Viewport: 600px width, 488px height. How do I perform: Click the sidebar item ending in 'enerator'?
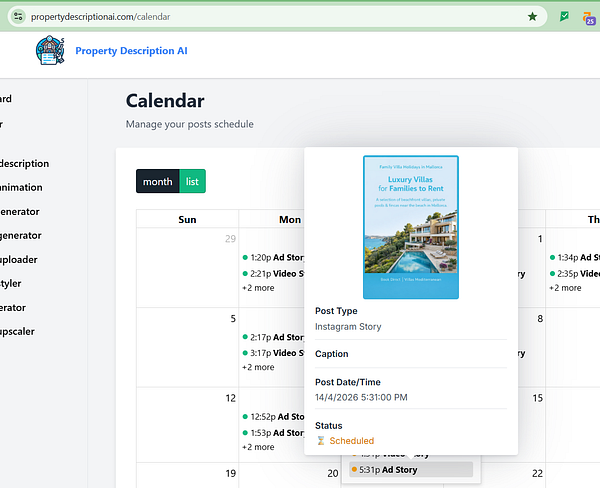[20, 211]
